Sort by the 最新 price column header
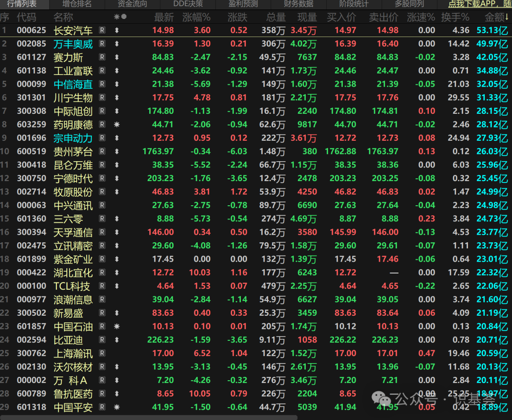 coord(164,17)
